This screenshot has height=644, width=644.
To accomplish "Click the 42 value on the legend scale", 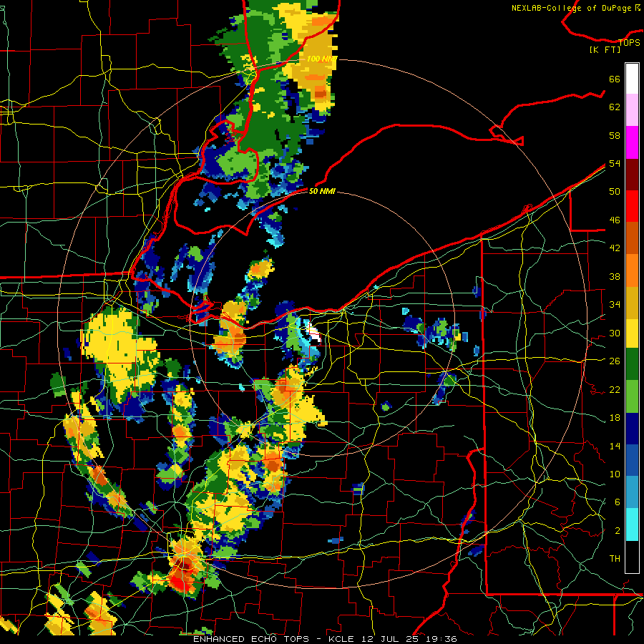I will [x=615, y=248].
